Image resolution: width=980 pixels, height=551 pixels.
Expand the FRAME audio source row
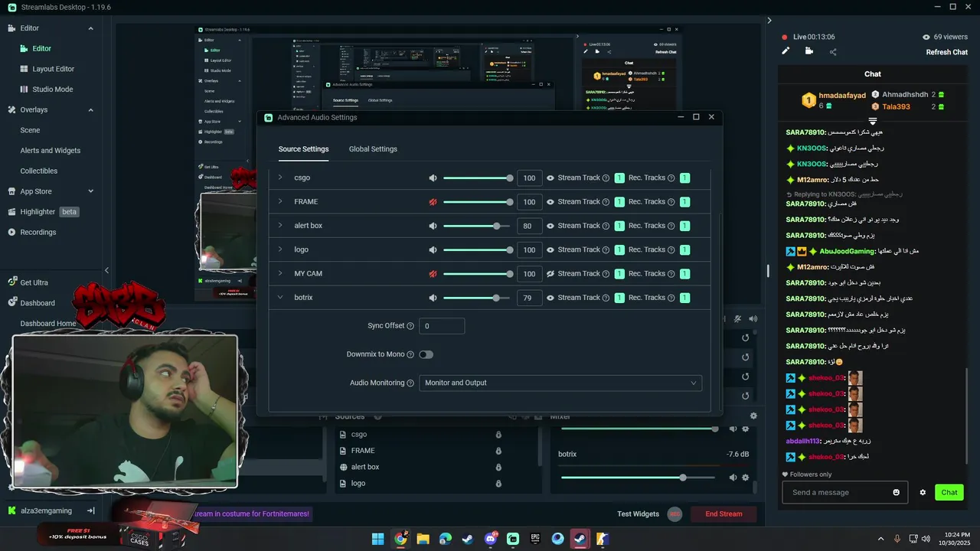point(280,202)
